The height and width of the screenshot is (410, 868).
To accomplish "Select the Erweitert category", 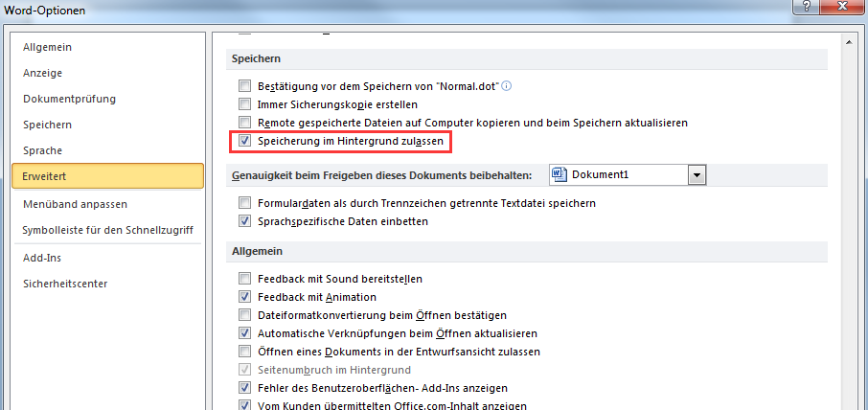I will (108, 176).
